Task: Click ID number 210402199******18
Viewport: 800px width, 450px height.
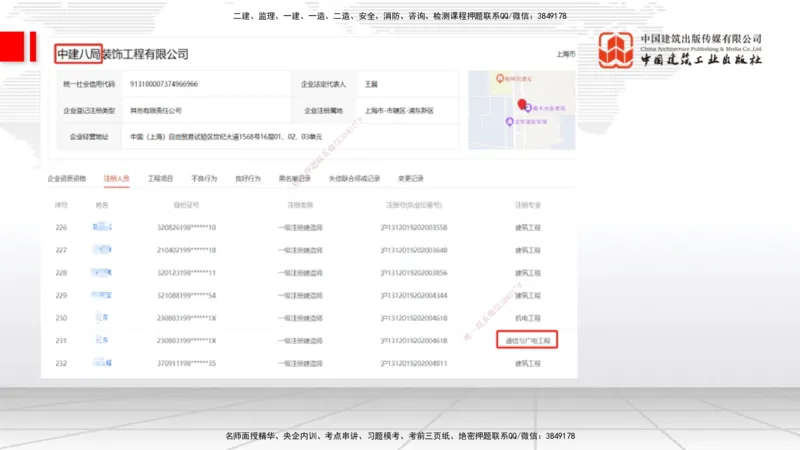Action: [186, 250]
